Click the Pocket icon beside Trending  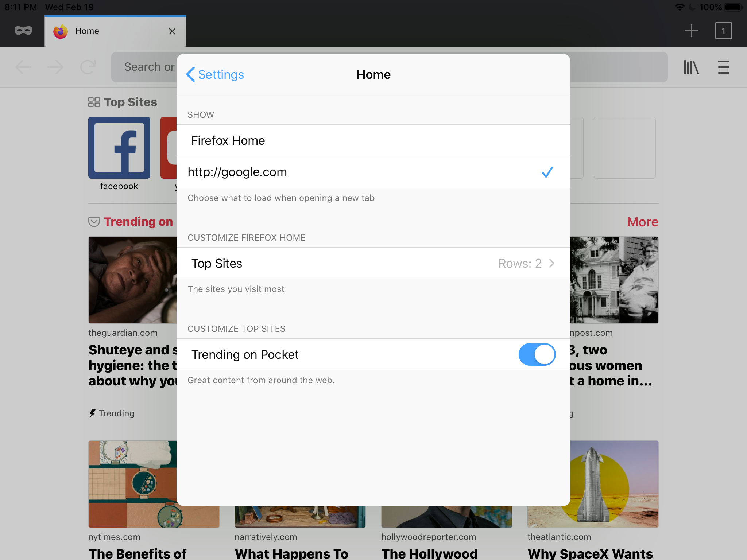tap(94, 222)
